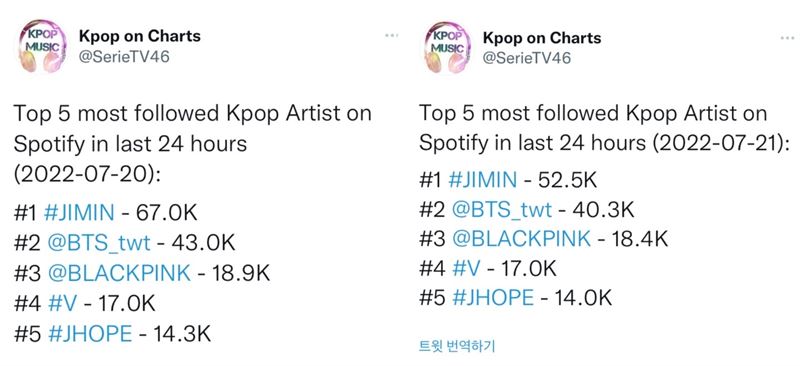Click Kpop on Charts name in right tweet

pyautogui.click(x=542, y=37)
